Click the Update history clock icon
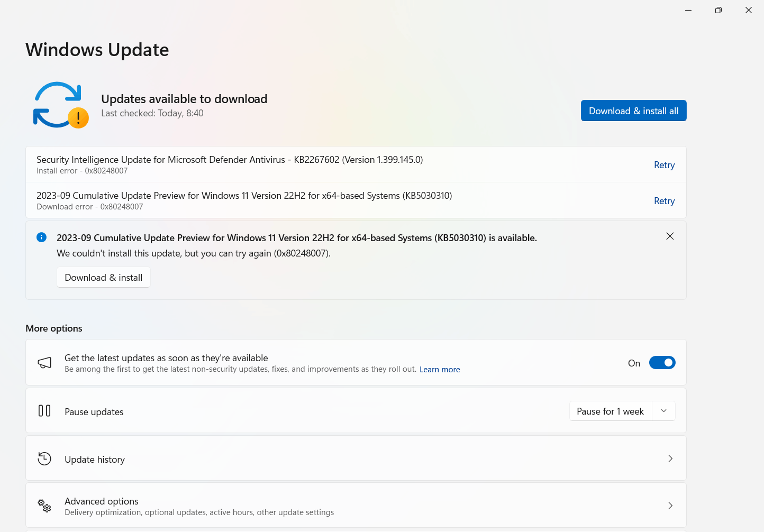The image size is (764, 532). pos(44,458)
